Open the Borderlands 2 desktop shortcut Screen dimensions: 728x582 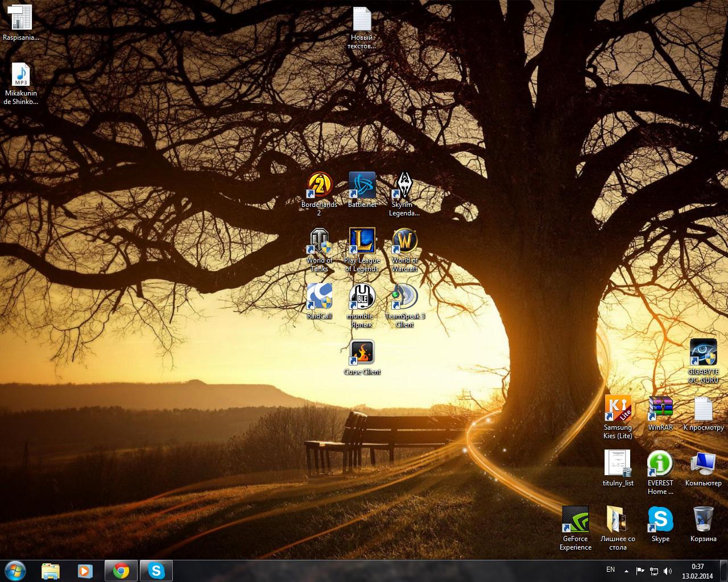[319, 185]
